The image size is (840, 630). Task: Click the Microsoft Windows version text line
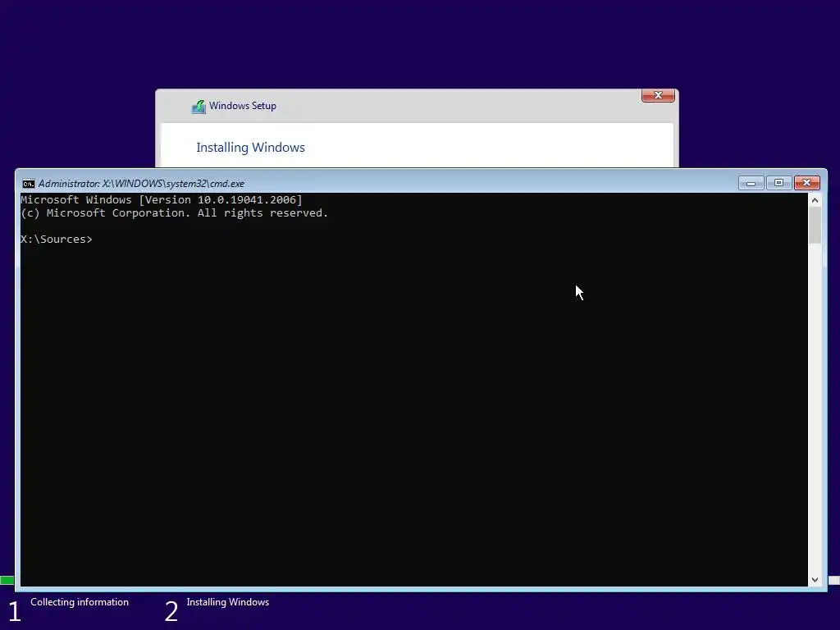tap(162, 200)
